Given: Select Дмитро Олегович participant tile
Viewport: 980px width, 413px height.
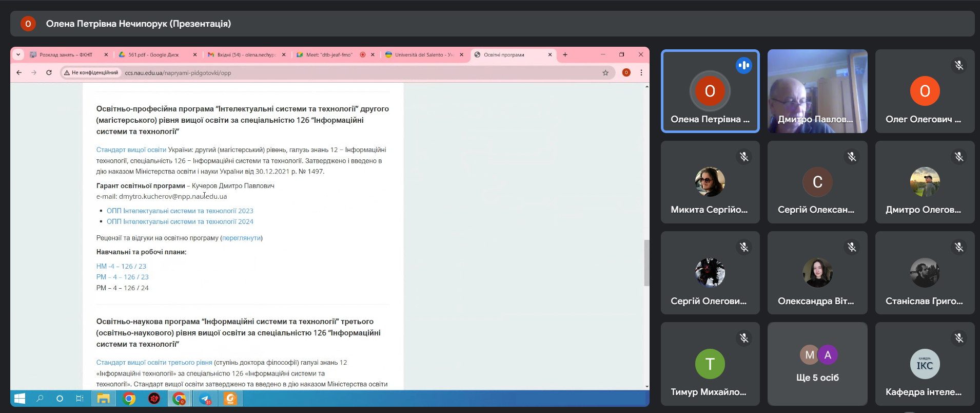Looking at the screenshot, I should (x=925, y=182).
